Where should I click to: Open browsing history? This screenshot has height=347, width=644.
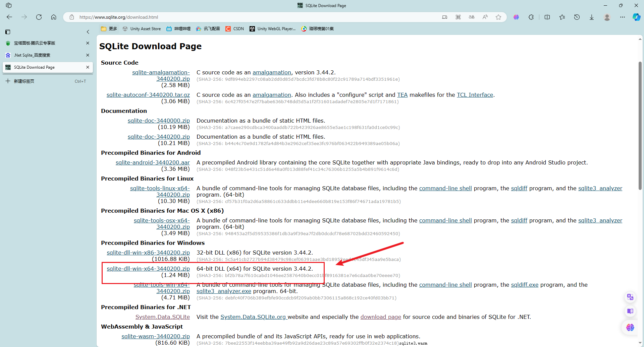(x=577, y=17)
